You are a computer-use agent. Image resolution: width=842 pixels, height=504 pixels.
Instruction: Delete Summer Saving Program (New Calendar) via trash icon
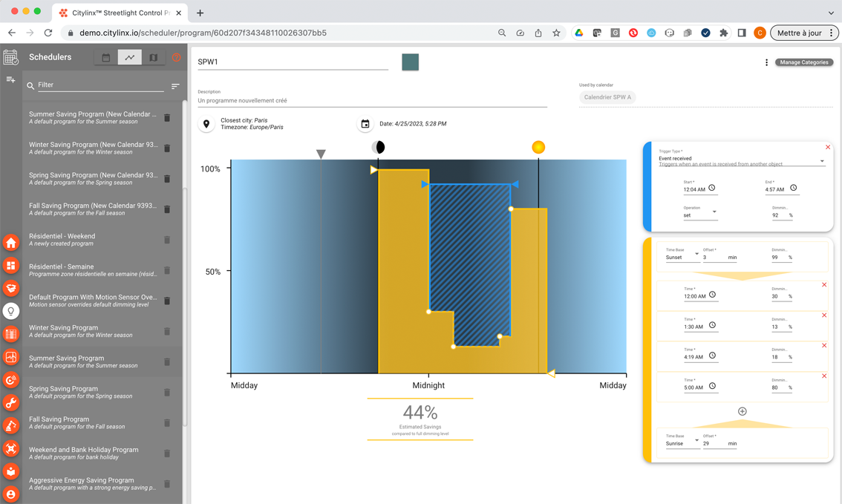167,117
